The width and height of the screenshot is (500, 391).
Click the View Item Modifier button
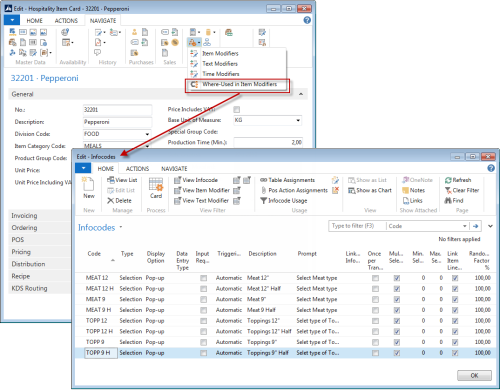(x=202, y=190)
